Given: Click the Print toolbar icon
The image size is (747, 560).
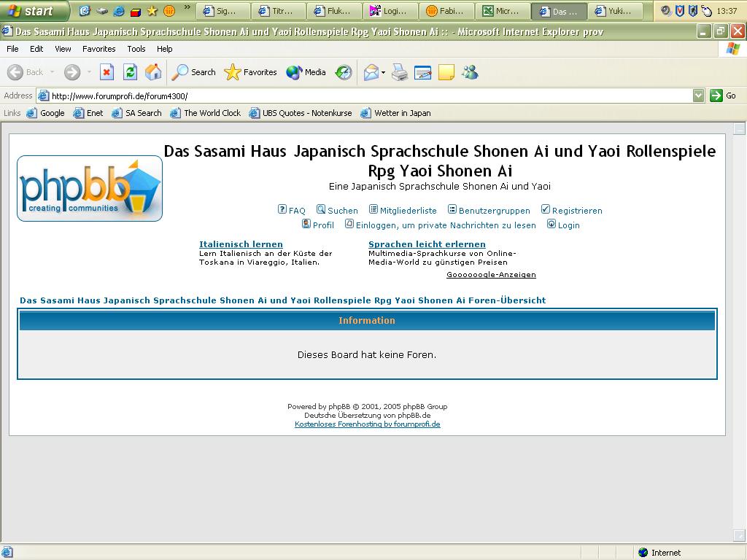Looking at the screenshot, I should pyautogui.click(x=399, y=72).
